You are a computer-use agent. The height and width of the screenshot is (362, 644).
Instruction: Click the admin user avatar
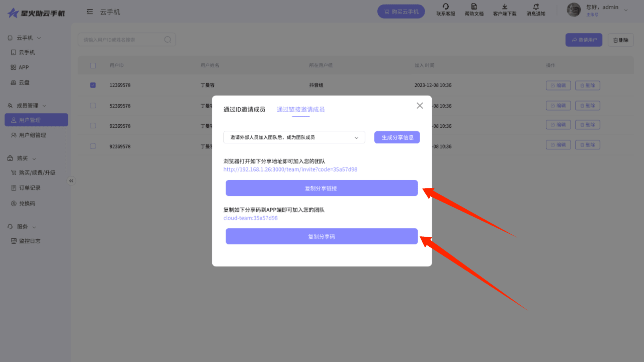pyautogui.click(x=574, y=10)
